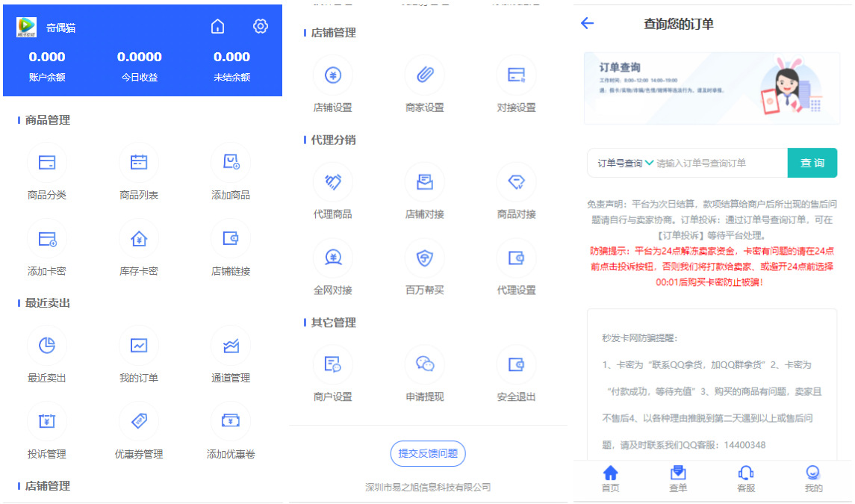Open 添加卡密 icon
Viewport: 855px width, 504px height.
click(x=47, y=238)
